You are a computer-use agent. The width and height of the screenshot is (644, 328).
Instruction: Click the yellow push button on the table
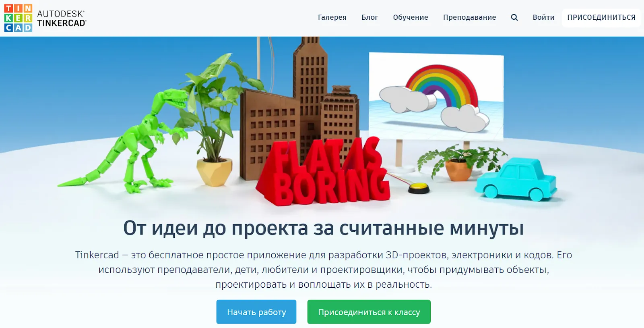(x=419, y=188)
